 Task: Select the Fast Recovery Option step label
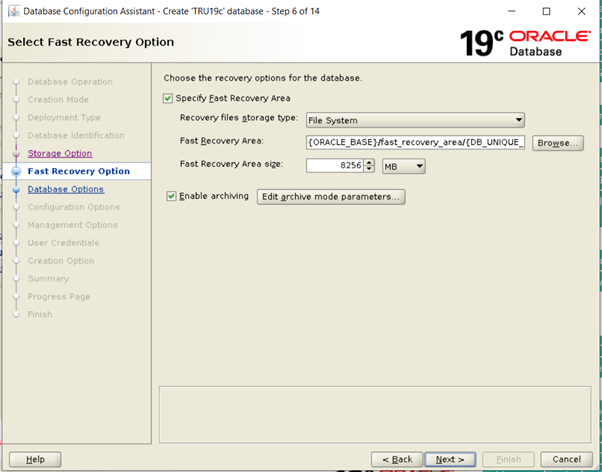pyautogui.click(x=78, y=171)
